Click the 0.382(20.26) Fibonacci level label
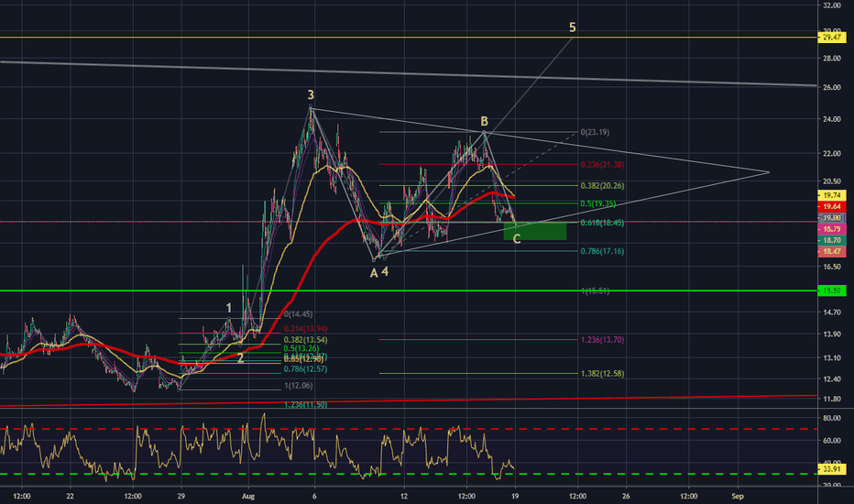Image resolution: width=854 pixels, height=504 pixels. coord(602,185)
